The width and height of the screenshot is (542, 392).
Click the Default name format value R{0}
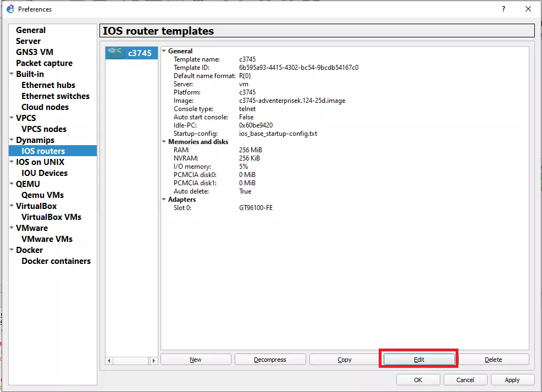[x=245, y=76]
